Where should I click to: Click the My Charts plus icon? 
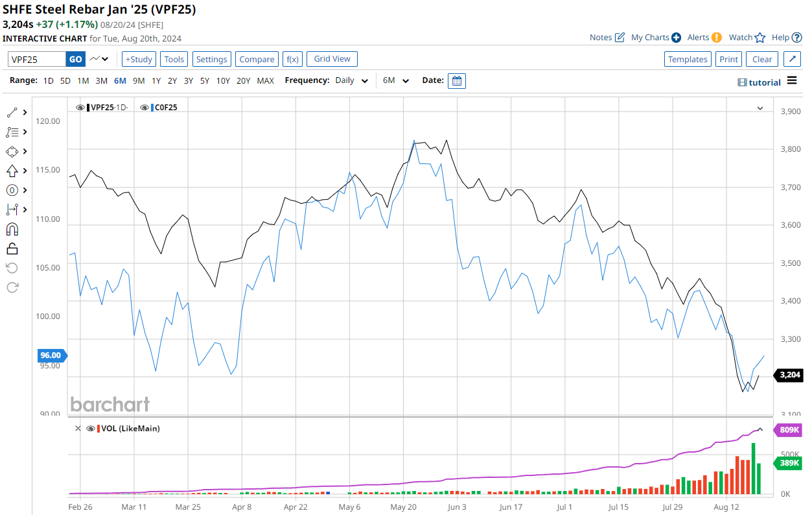(676, 38)
